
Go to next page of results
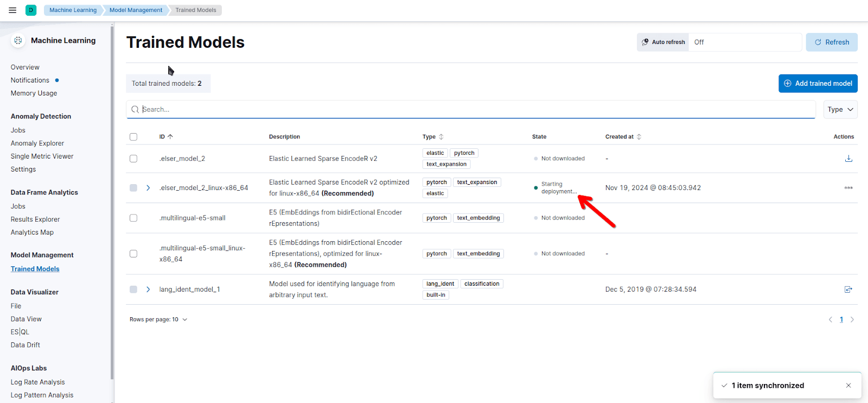point(852,320)
